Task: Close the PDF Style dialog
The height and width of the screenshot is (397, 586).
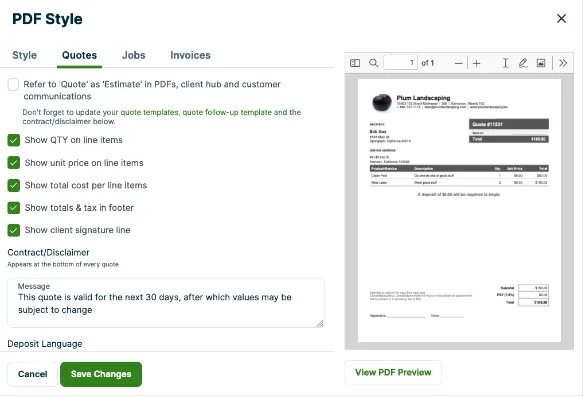Action: tap(561, 18)
